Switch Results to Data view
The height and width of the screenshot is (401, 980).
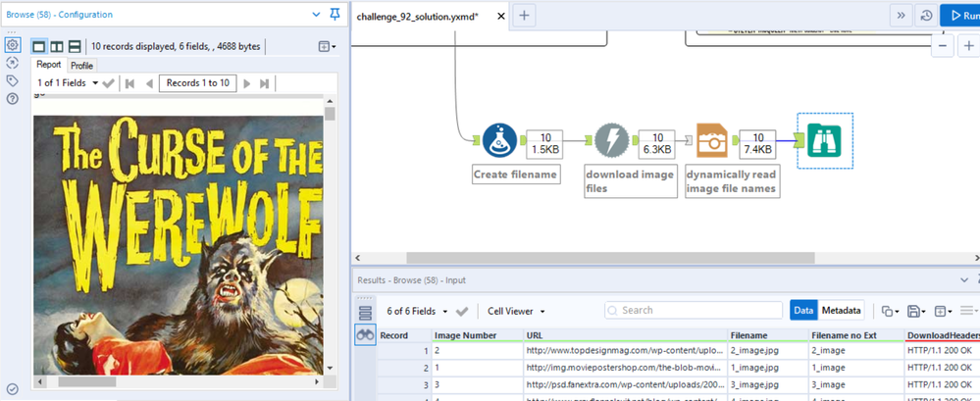click(803, 311)
